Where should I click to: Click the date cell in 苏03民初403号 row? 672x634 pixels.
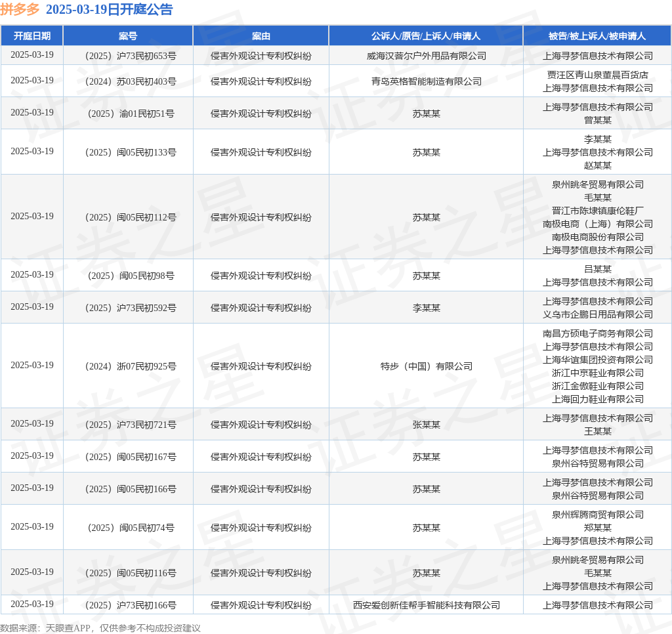pyautogui.click(x=32, y=80)
